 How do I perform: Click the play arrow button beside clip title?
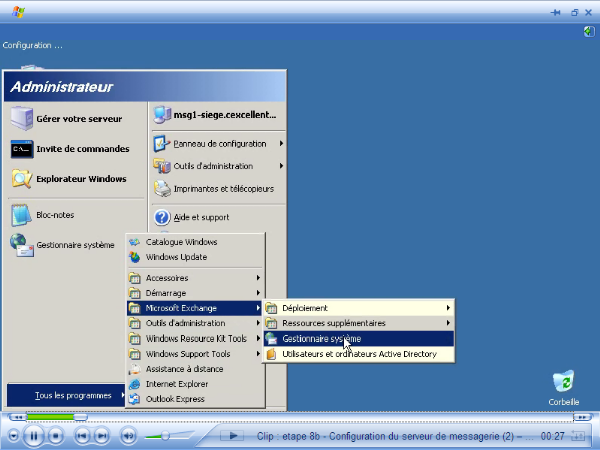click(x=232, y=436)
